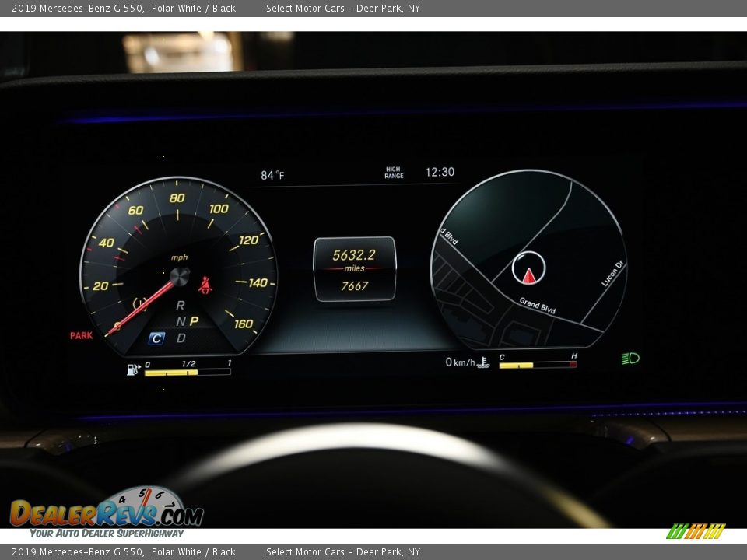
Task: Click the 40 mark on the speedometer
Action: (107, 243)
